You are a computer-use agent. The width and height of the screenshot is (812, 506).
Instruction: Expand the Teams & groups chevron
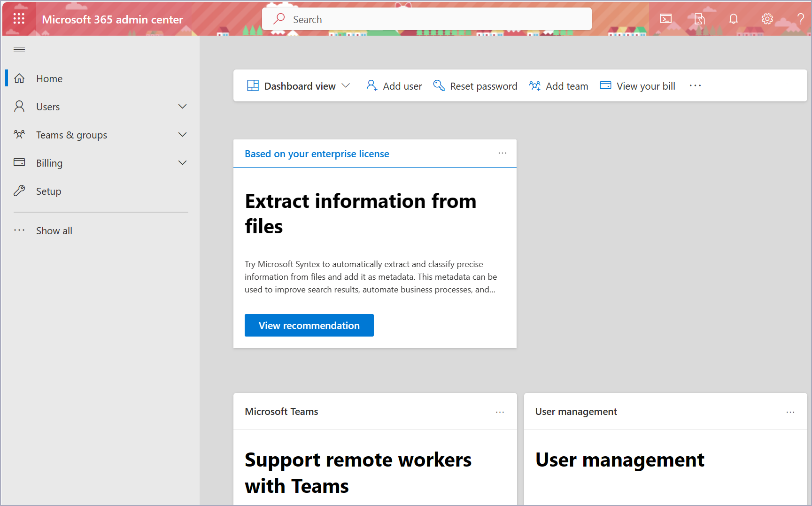[x=183, y=135]
